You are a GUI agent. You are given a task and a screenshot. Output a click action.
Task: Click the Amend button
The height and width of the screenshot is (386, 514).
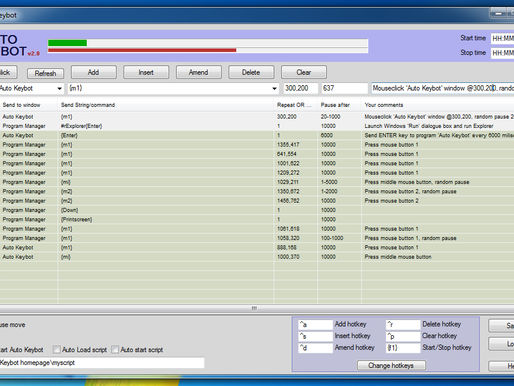click(198, 72)
